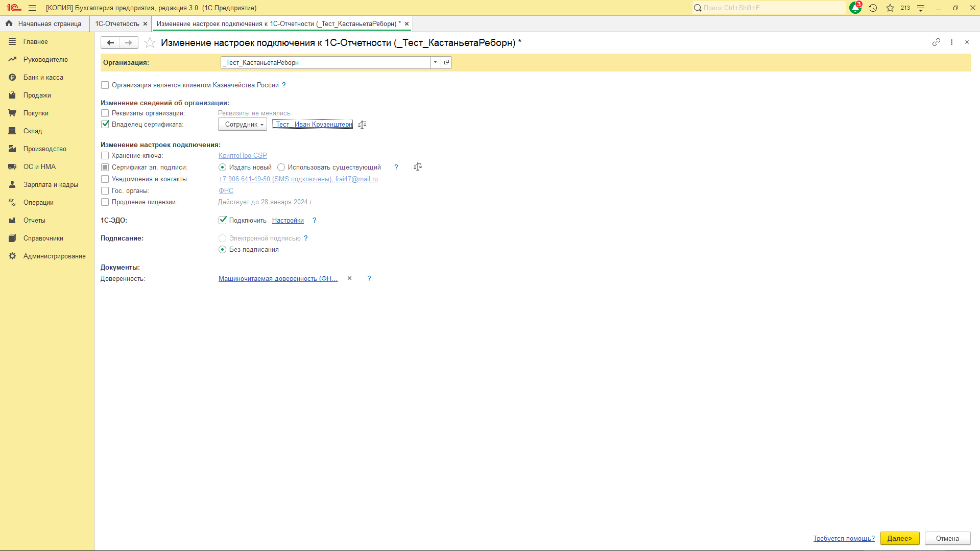Open Администрирование section in sidebar
Screen dimensions: 980x551
(47, 256)
